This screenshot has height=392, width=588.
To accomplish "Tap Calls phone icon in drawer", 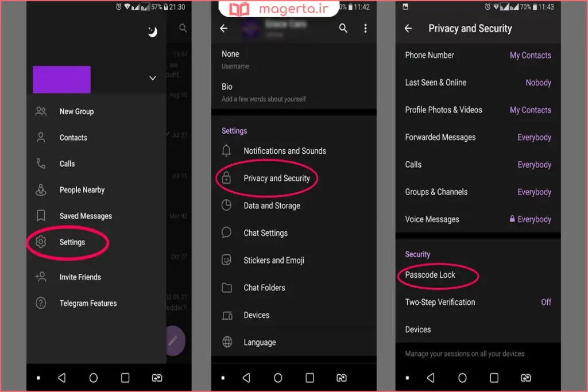I will [41, 164].
